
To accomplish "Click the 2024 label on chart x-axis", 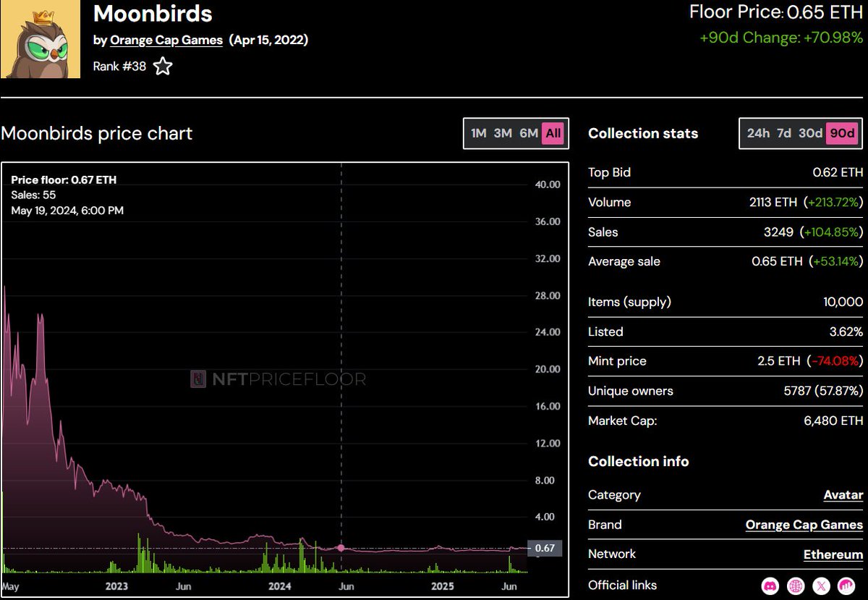I will [278, 586].
